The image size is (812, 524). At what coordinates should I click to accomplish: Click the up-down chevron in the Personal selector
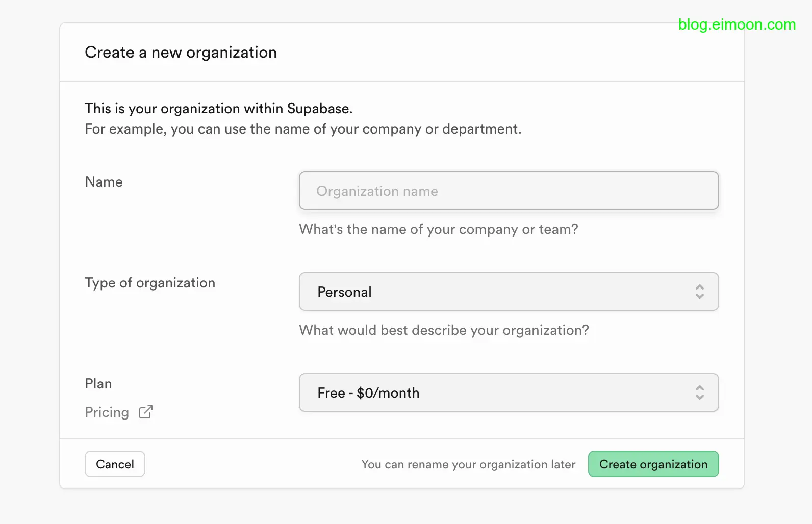tap(699, 292)
